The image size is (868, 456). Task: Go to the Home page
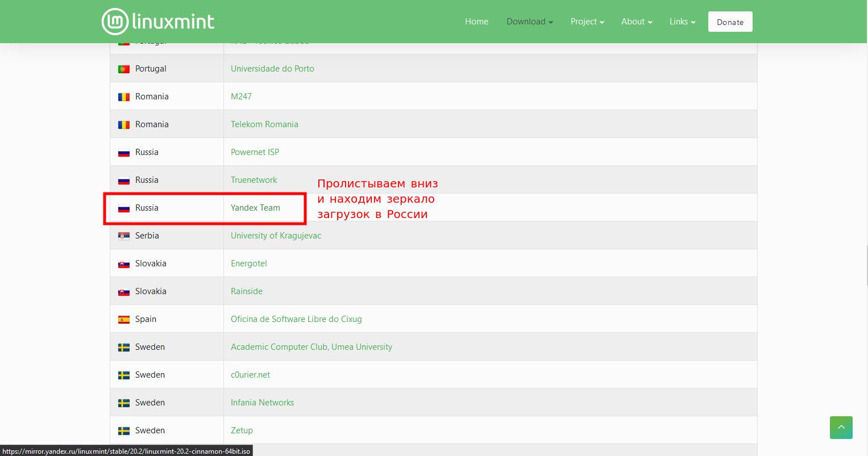coord(476,22)
